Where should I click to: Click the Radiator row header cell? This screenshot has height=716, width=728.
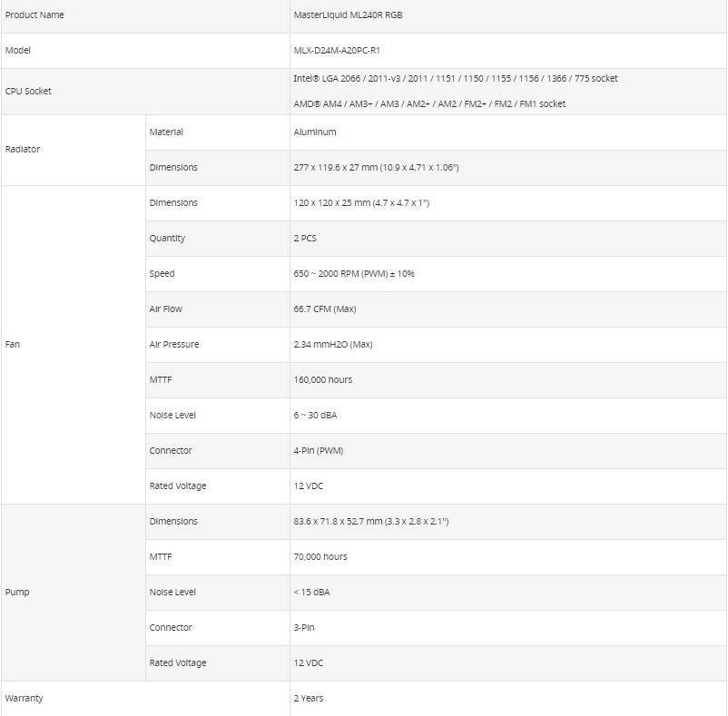[x=23, y=150]
